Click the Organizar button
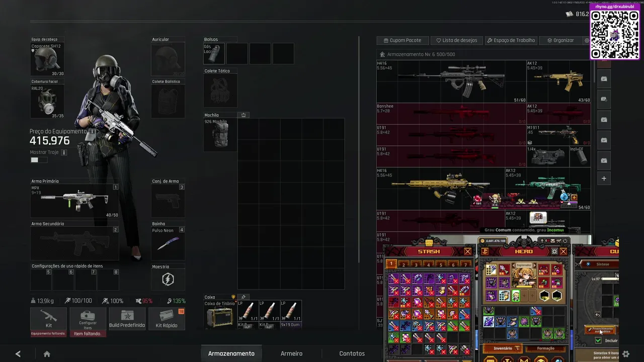The width and height of the screenshot is (644, 362). [561, 40]
